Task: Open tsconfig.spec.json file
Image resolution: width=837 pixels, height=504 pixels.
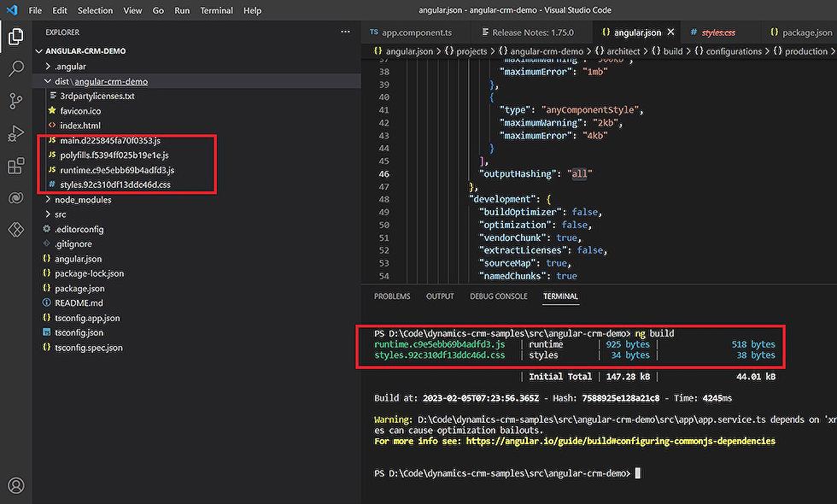Action: 89,348
